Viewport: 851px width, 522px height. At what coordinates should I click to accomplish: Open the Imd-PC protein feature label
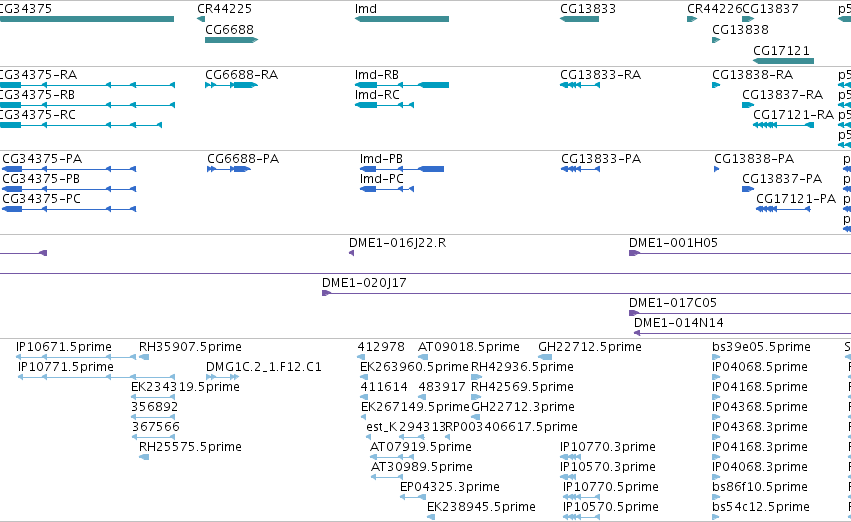pos(382,179)
